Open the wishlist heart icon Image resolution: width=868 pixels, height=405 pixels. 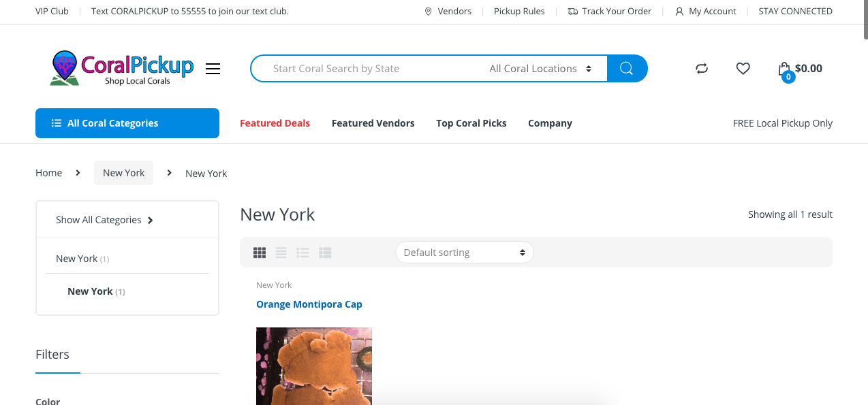coord(743,68)
